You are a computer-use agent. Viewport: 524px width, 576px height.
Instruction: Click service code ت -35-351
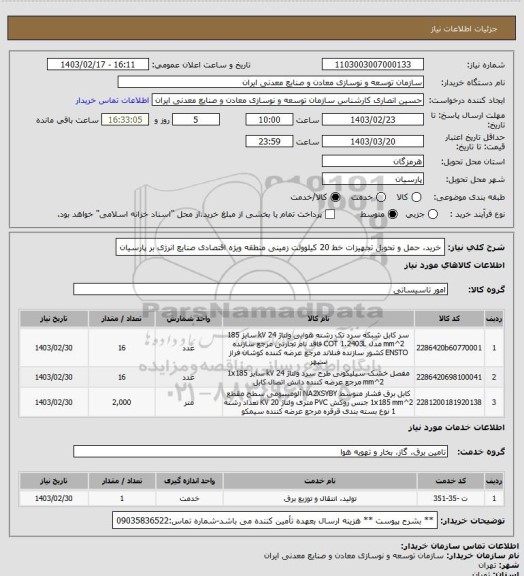pyautogui.click(x=451, y=498)
